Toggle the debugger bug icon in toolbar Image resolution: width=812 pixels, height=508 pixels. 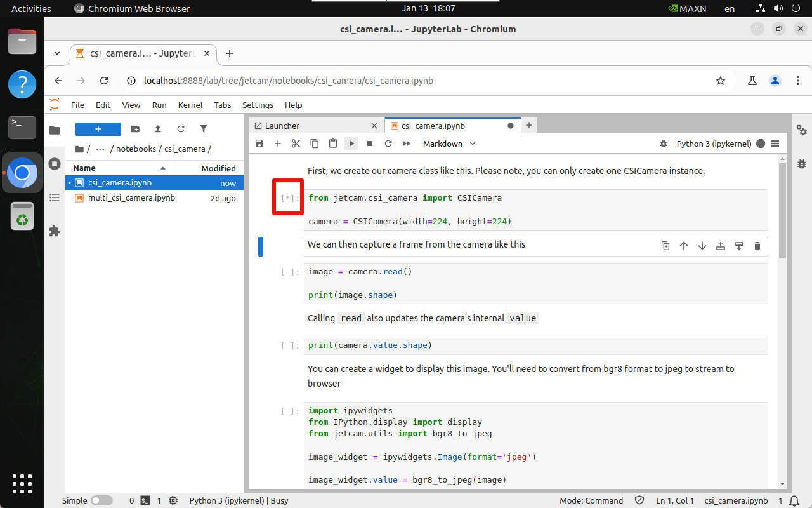[664, 144]
